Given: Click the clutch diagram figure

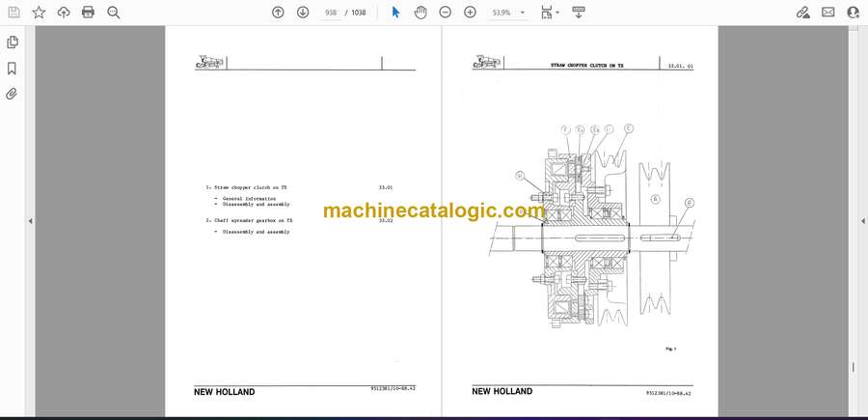Looking at the screenshot, I should (x=592, y=227).
